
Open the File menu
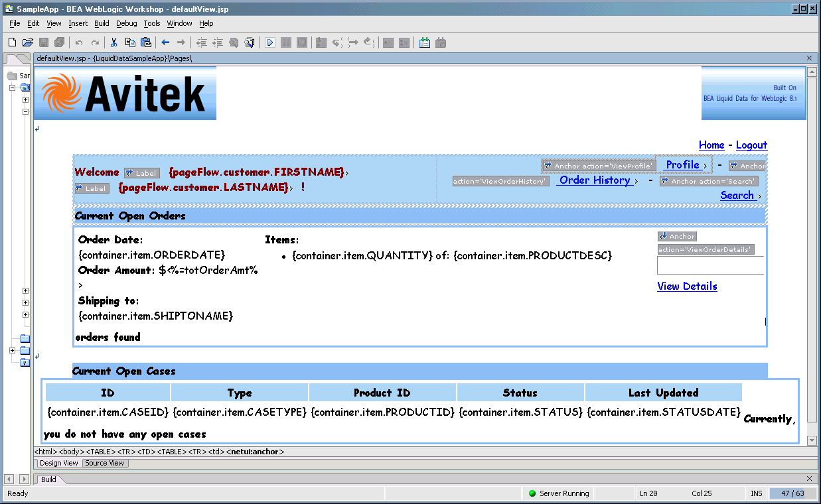coord(15,23)
